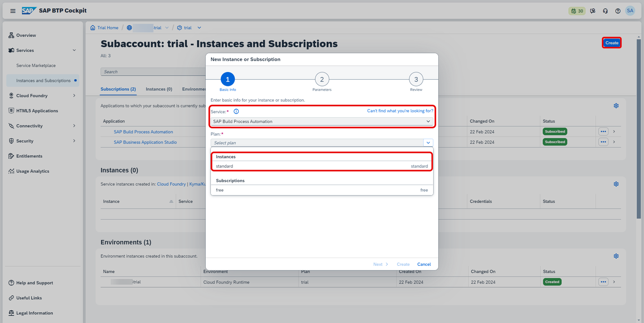Click Next in the dialog footer
The height and width of the screenshot is (323, 644).
click(381, 264)
